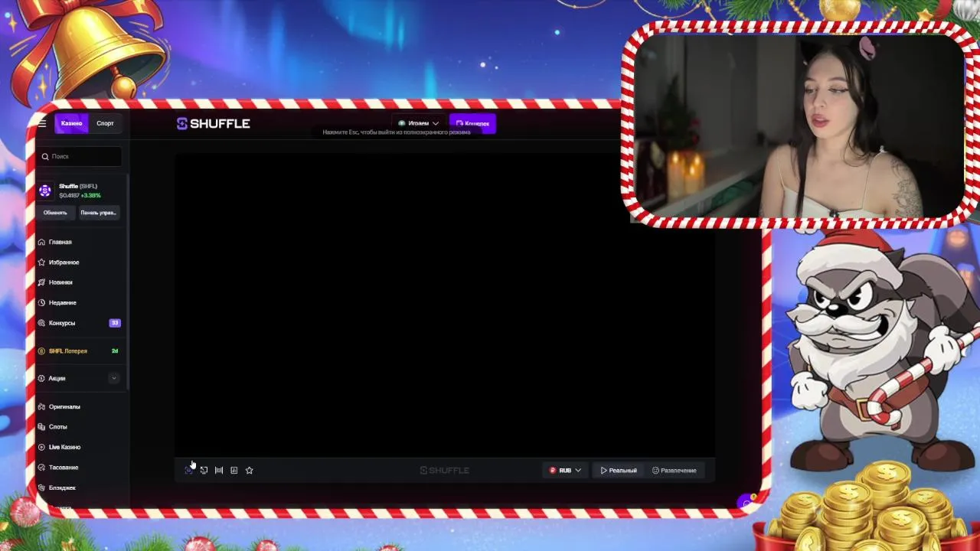Click the 33 badge next to Конкурсы

[x=115, y=323]
